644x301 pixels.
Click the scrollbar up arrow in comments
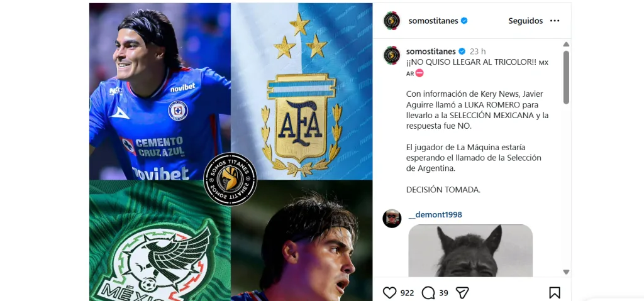(x=566, y=45)
